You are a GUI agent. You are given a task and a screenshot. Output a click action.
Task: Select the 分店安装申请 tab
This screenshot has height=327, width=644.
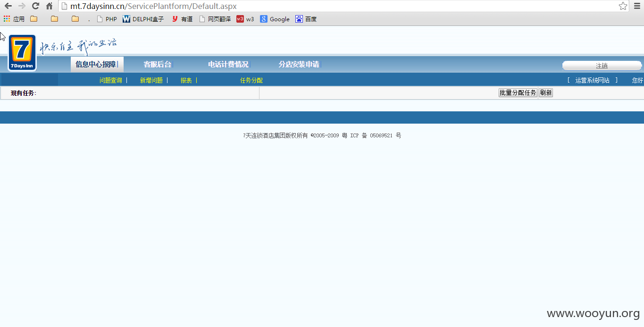(x=299, y=64)
